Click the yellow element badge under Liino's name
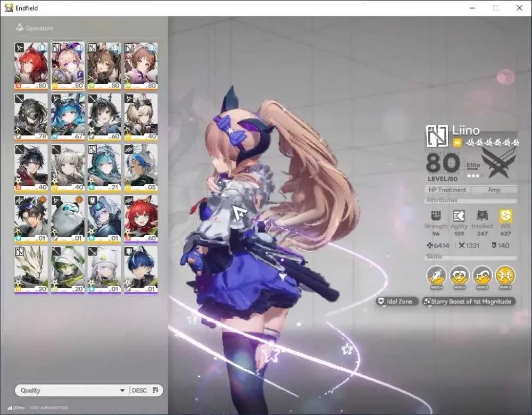The height and width of the screenshot is (415, 532). 458,143
